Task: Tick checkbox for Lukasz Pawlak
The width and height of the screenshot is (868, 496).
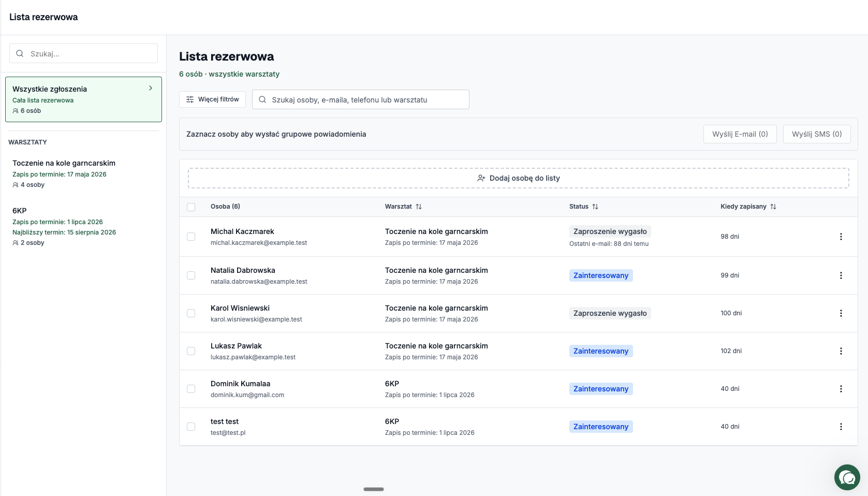Action: coord(191,351)
